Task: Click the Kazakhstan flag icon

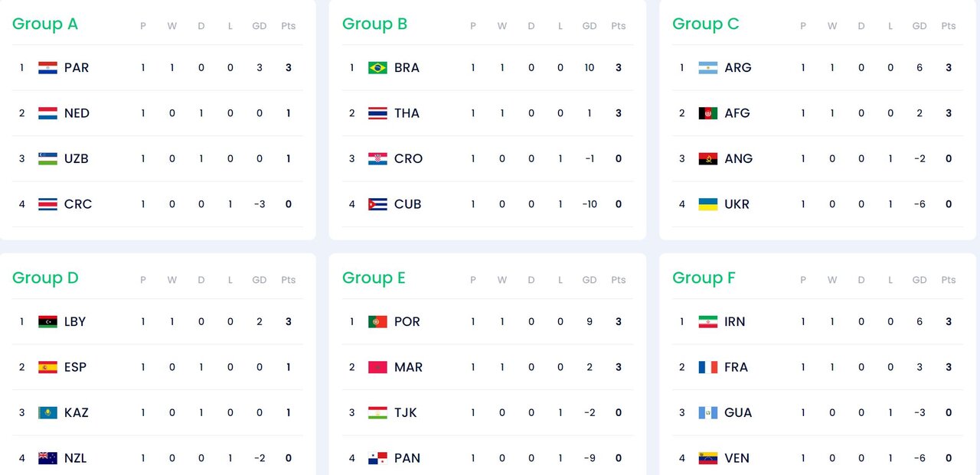Action: click(x=48, y=413)
